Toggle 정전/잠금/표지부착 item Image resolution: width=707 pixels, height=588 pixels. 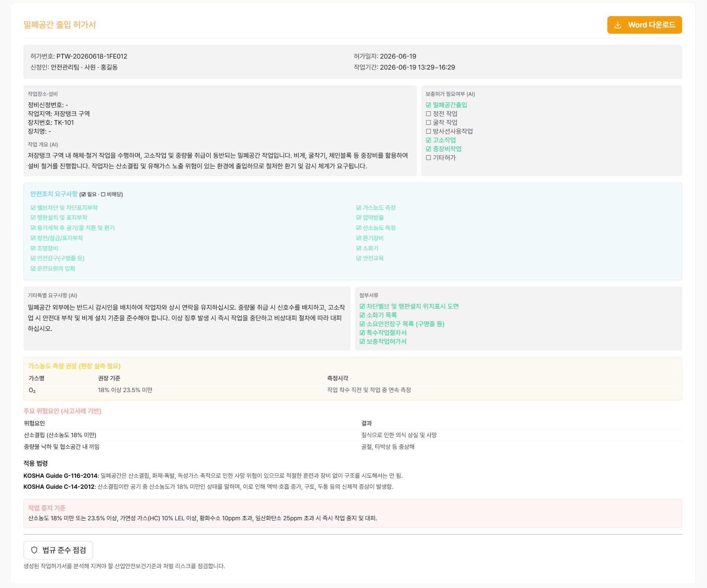(x=57, y=238)
